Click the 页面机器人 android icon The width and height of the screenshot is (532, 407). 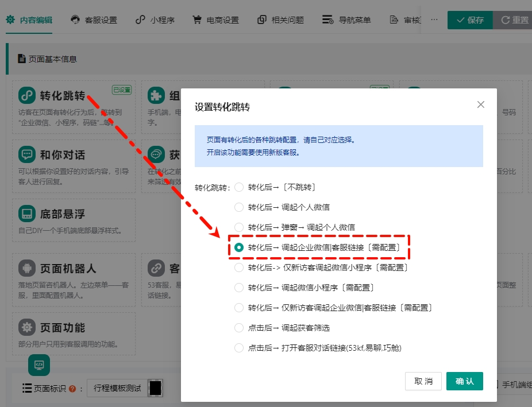26,268
